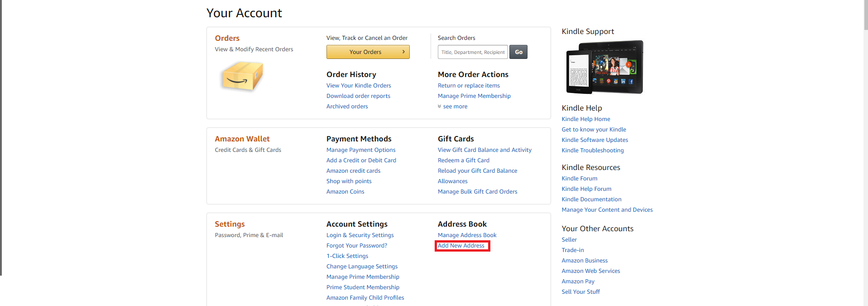
Task: Open Seller account link
Action: 569,240
